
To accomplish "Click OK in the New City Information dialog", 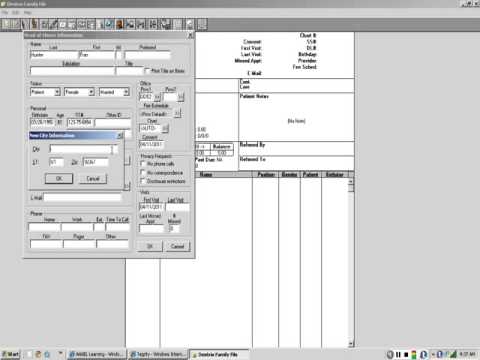I will point(59,179).
